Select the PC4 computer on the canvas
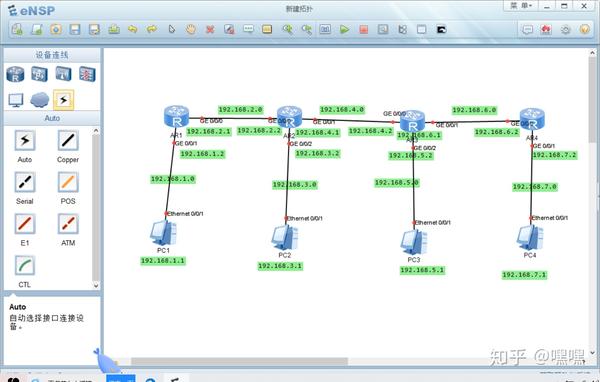Screen dimensions: 600x382 530,238
